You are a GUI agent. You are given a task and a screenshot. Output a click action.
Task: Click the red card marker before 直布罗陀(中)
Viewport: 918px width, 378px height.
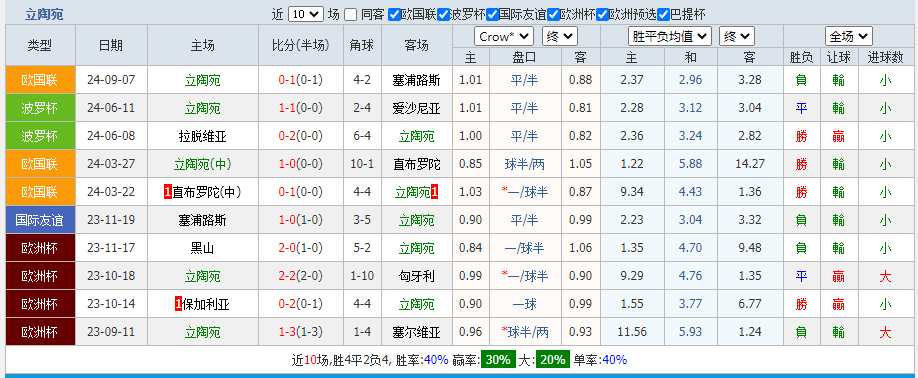point(167,192)
